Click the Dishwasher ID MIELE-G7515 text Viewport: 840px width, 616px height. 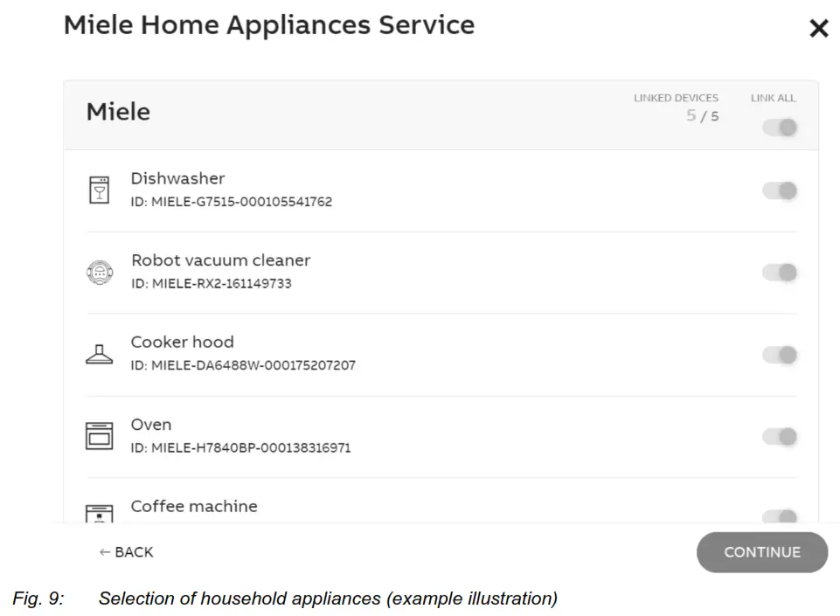[232, 202]
